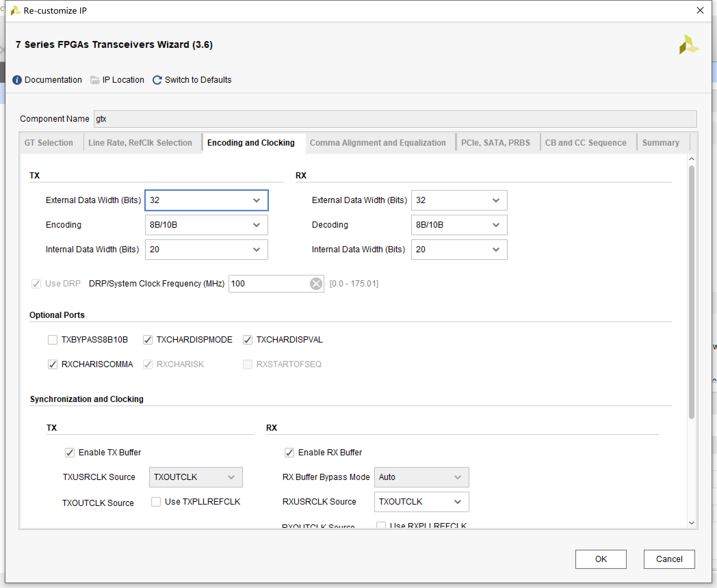
Task: Open TX Internal Data Width dropdown
Action: (207, 250)
